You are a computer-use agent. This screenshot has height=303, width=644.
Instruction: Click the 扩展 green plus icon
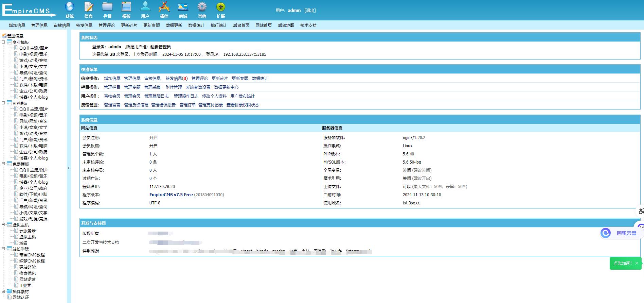(221, 7)
